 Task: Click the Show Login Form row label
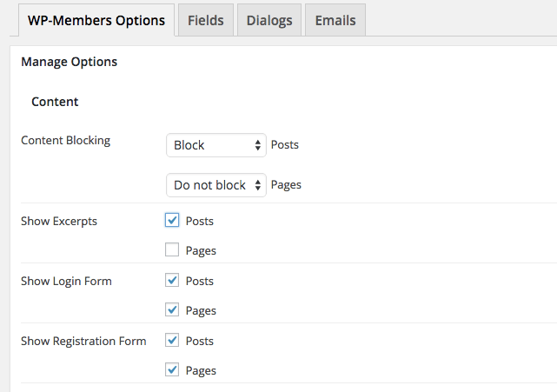pyautogui.click(x=66, y=281)
